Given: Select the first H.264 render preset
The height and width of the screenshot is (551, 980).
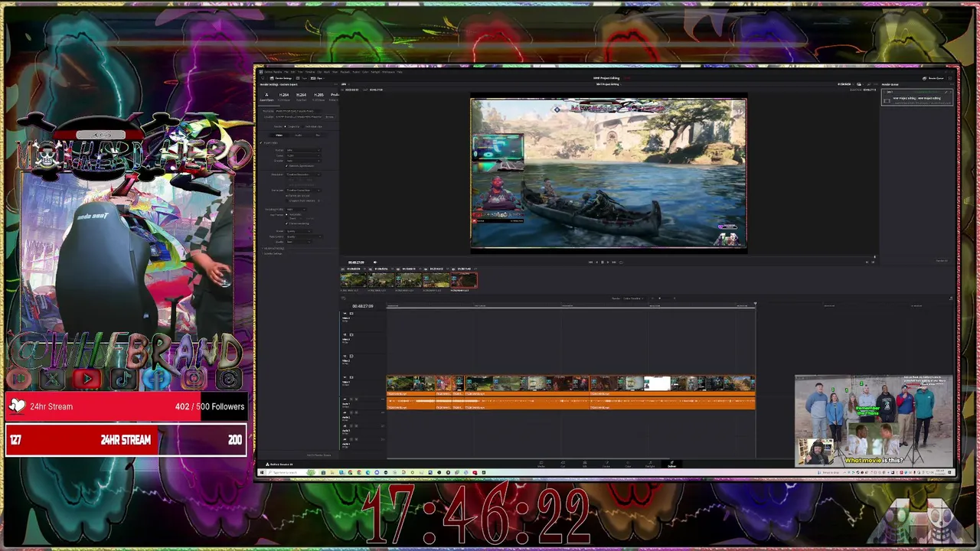Looking at the screenshot, I should tap(283, 96).
